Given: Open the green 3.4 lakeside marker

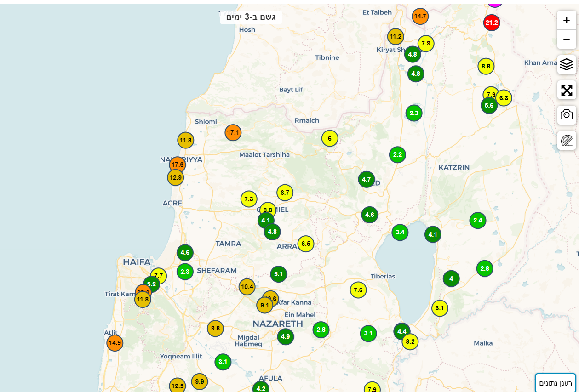Looking at the screenshot, I should [400, 232].
